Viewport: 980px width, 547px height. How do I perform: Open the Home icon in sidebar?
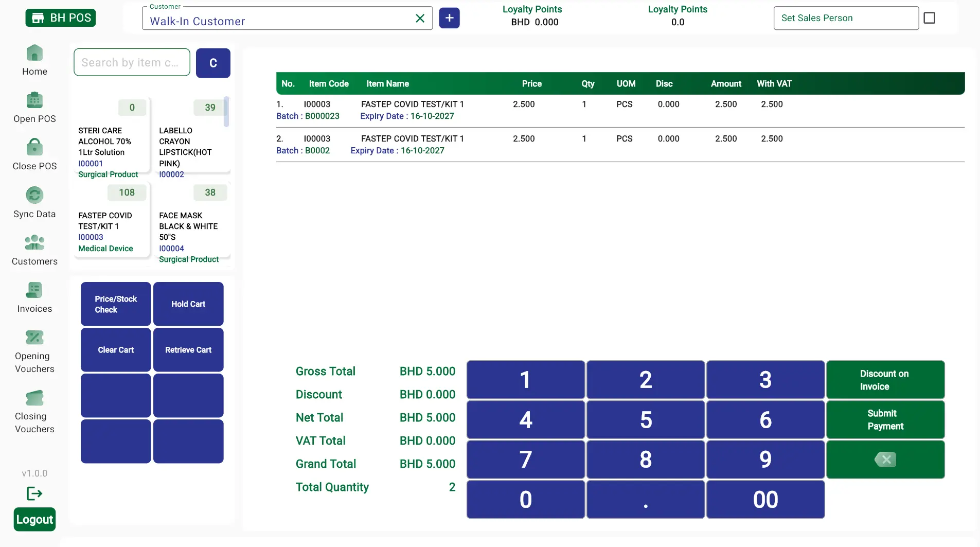(x=34, y=53)
